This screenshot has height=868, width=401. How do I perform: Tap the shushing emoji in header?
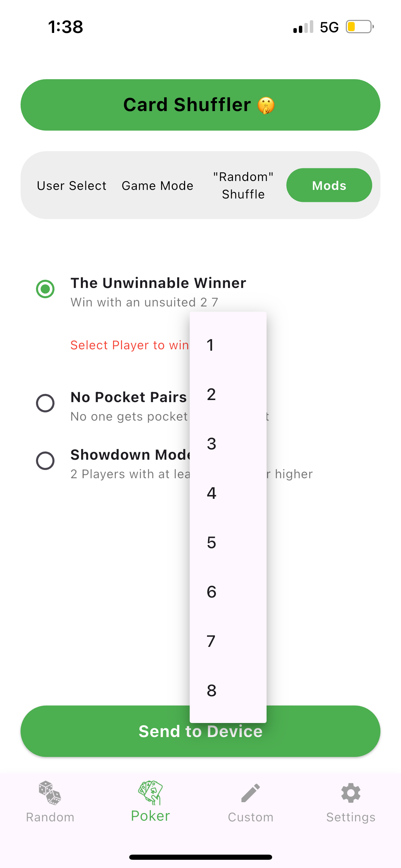266,105
